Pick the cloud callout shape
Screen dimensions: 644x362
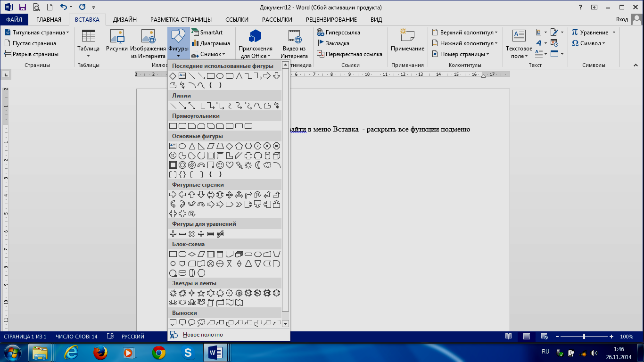tap(201, 323)
